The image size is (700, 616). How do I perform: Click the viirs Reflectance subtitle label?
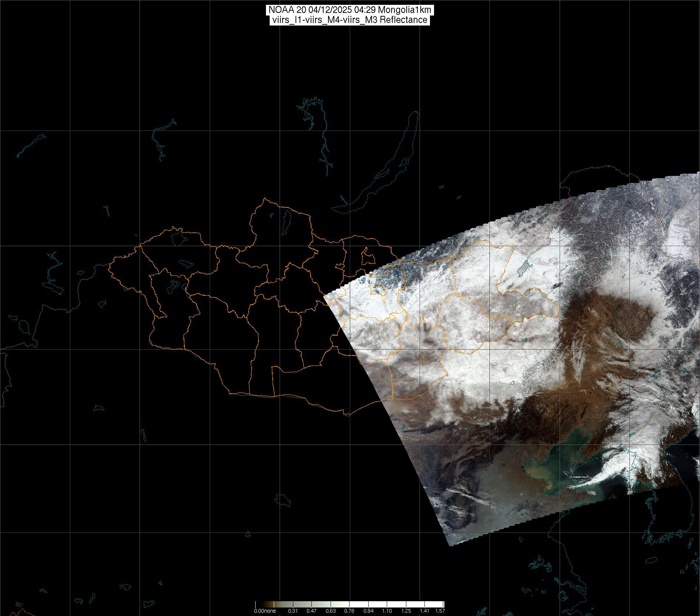(349, 20)
